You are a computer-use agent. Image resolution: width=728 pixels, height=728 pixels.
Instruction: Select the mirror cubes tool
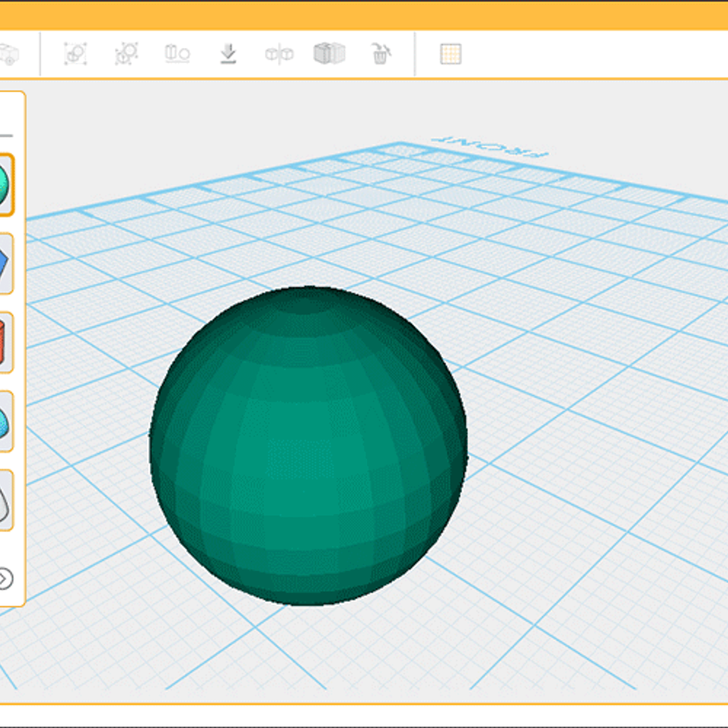click(279, 54)
